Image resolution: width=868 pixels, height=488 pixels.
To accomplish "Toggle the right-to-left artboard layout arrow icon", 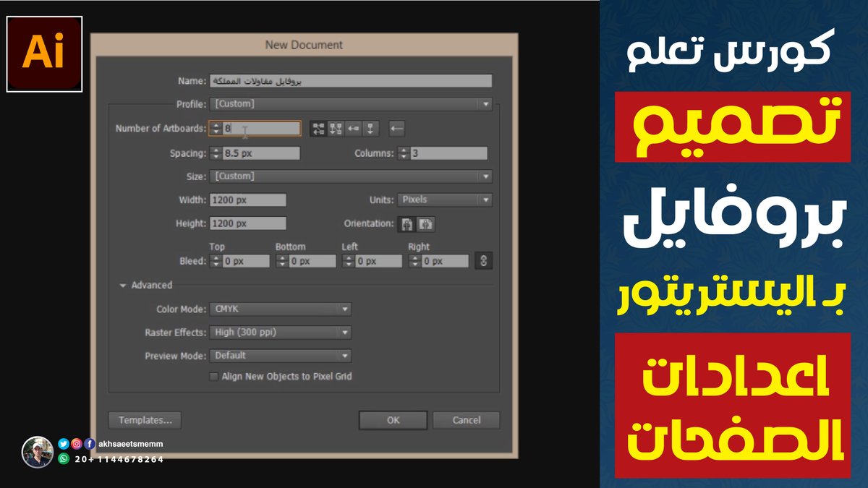I will tap(397, 129).
